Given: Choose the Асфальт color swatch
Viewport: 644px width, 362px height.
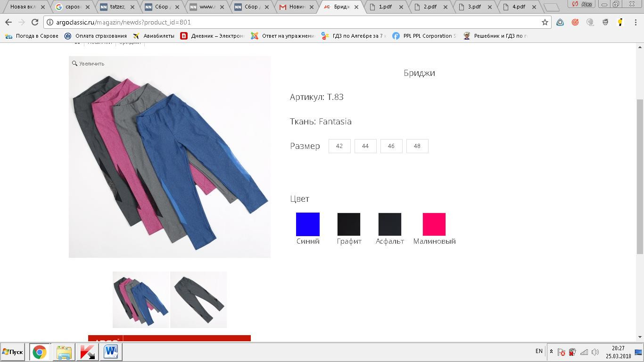Looking at the screenshot, I should tap(390, 224).
